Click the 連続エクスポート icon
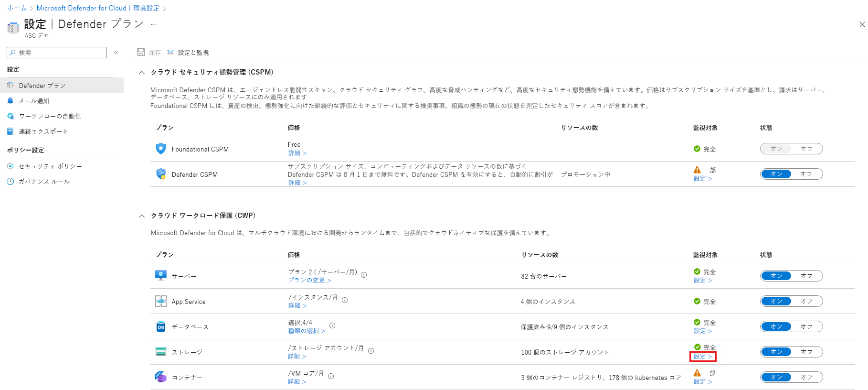The height and width of the screenshot is (390, 868). pyautogui.click(x=11, y=131)
